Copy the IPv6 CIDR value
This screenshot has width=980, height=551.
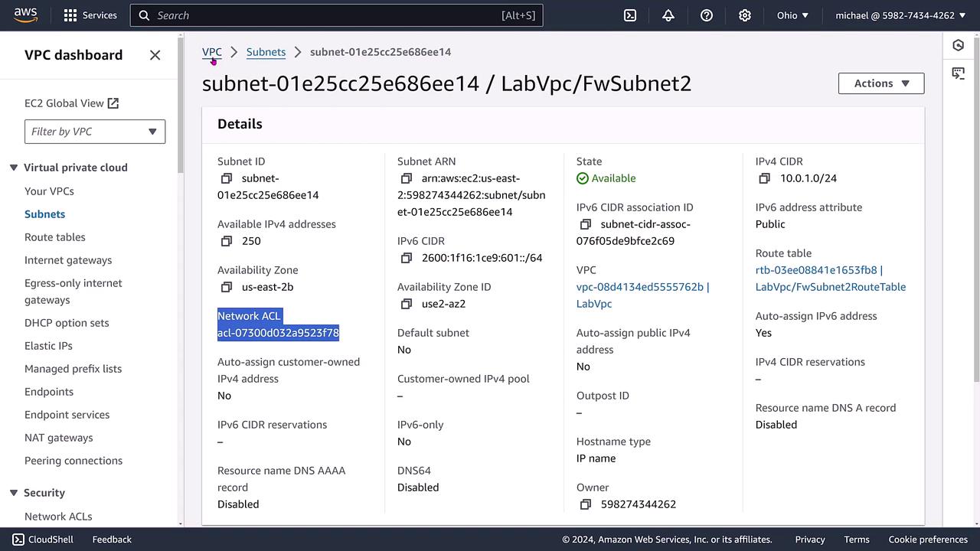tap(407, 258)
